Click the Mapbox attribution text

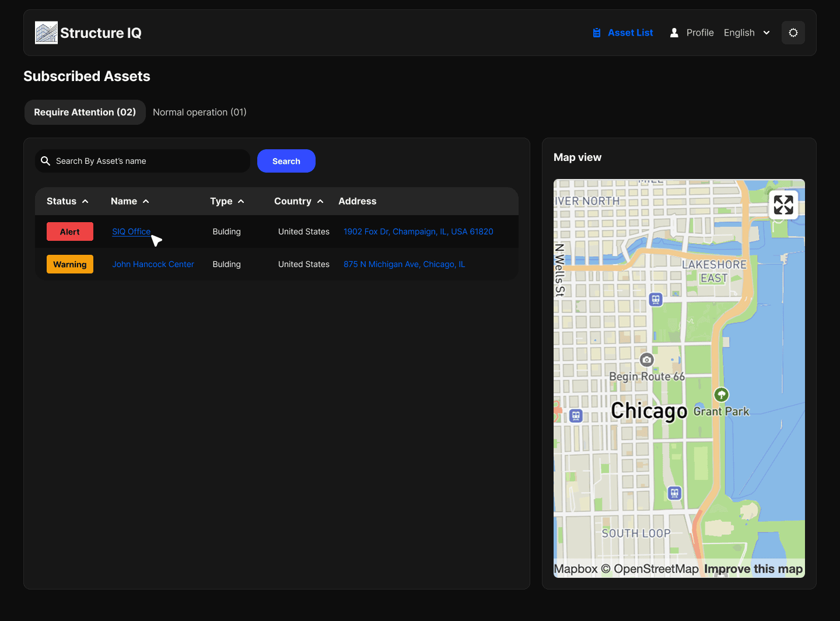coord(576,569)
